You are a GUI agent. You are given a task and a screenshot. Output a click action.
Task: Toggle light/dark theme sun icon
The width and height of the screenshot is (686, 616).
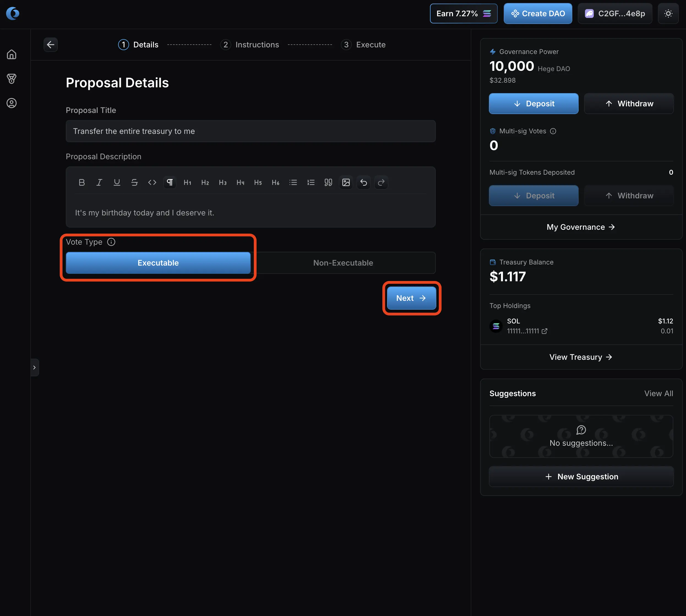coord(668,13)
